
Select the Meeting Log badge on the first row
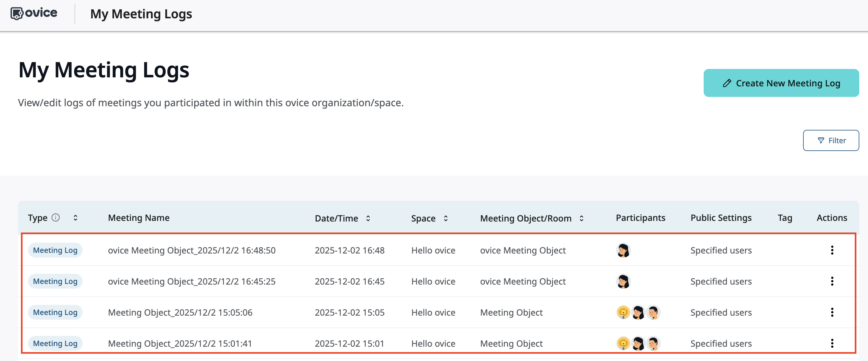tap(55, 250)
